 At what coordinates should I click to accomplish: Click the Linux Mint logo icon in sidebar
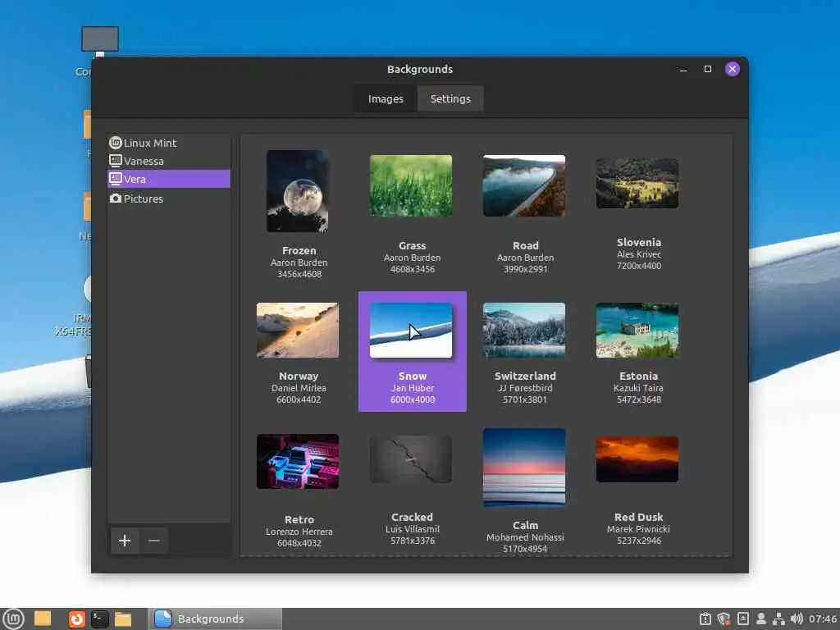click(x=115, y=143)
